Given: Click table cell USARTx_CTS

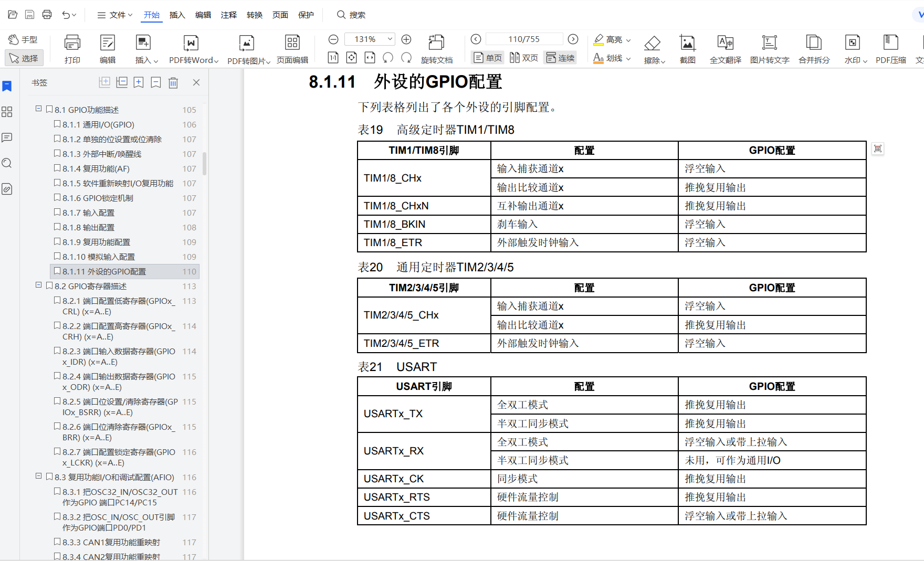Looking at the screenshot, I should pos(424,516).
